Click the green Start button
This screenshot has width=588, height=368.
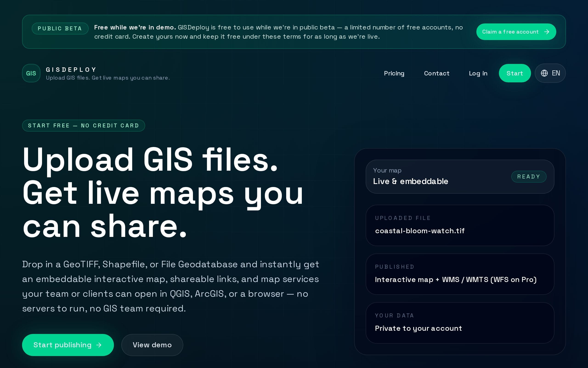click(x=515, y=73)
